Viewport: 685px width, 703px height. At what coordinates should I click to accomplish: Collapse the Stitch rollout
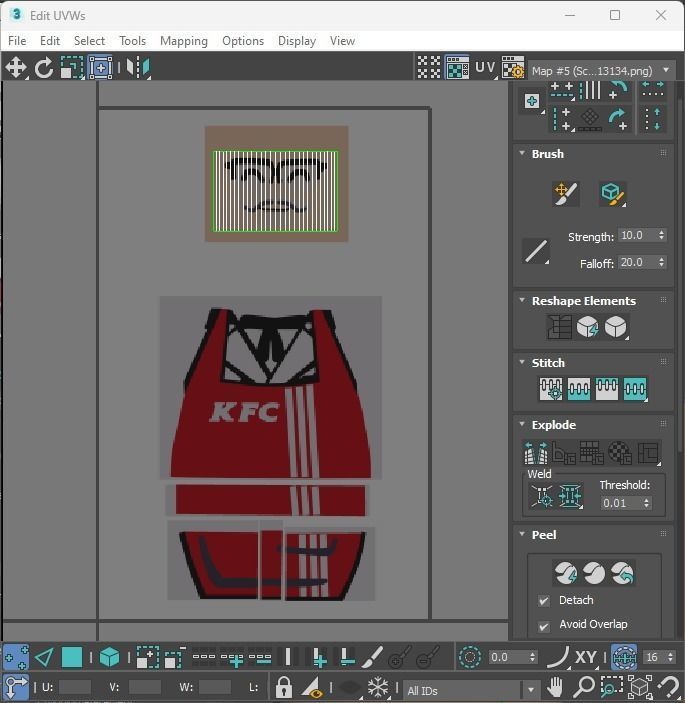pyautogui.click(x=522, y=362)
